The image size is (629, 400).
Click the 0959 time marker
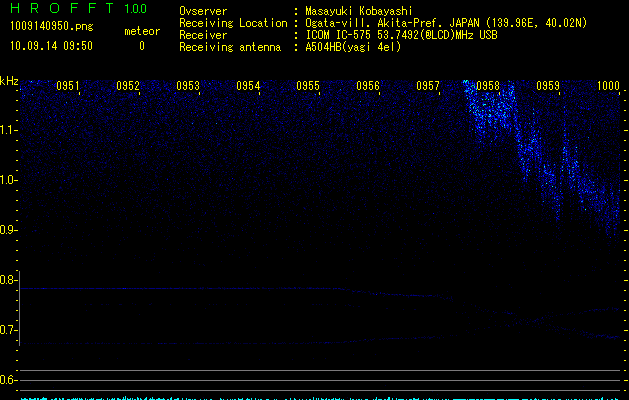pos(548,86)
